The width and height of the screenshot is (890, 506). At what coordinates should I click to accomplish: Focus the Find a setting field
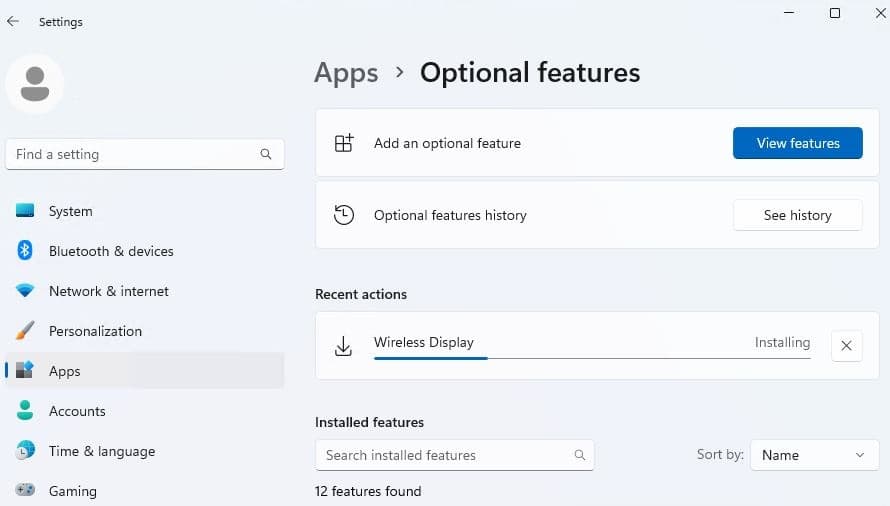145,154
